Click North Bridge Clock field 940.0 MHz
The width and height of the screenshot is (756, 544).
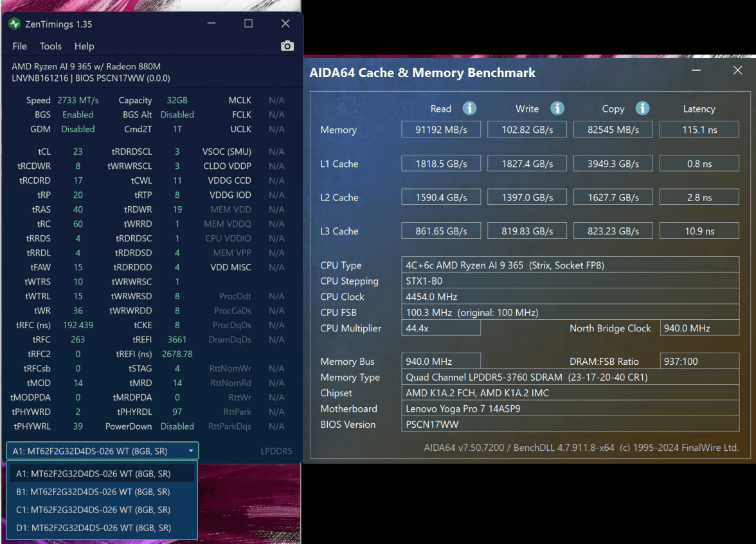coord(699,328)
